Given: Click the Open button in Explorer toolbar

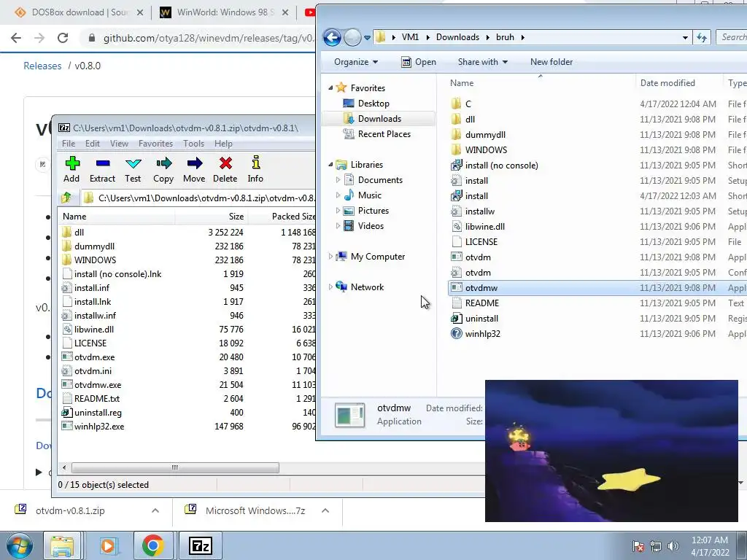Looking at the screenshot, I should tap(419, 62).
